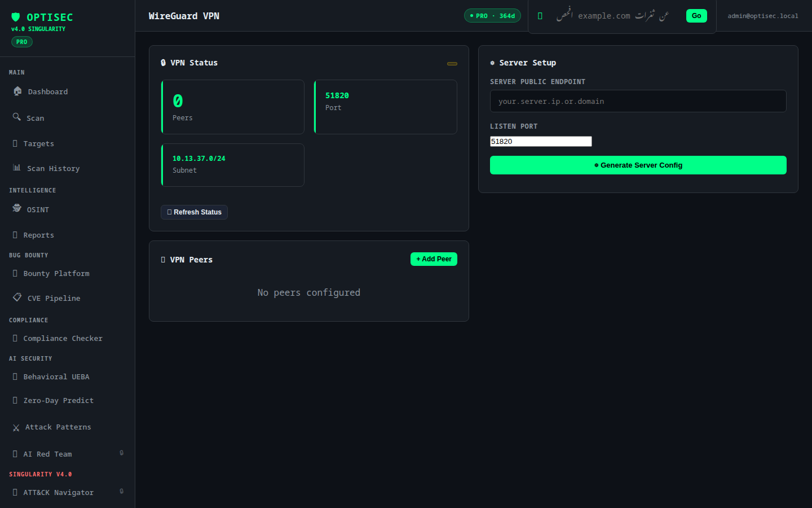
Task: Click the PRO badge under OPTISEC logo
Action: (x=22, y=42)
